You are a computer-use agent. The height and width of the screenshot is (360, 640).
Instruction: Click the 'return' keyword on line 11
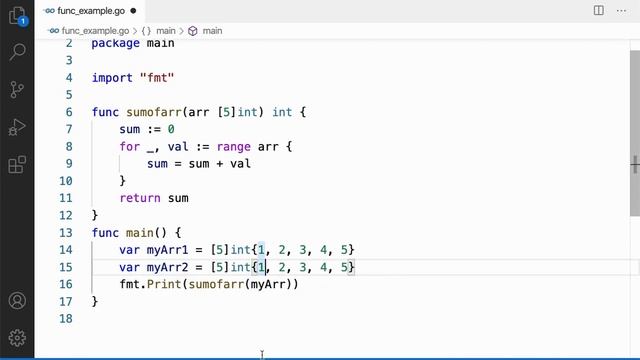(x=140, y=198)
